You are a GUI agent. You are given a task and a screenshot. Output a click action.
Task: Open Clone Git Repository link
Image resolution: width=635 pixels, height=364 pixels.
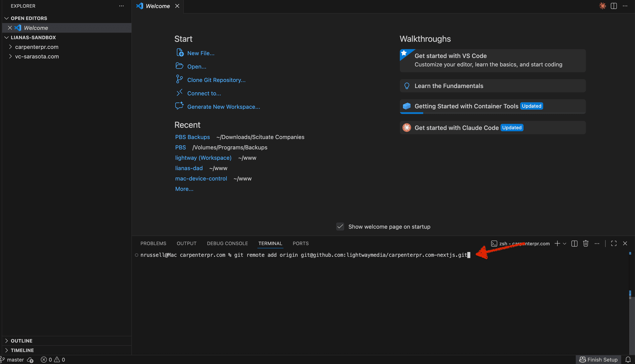point(216,80)
